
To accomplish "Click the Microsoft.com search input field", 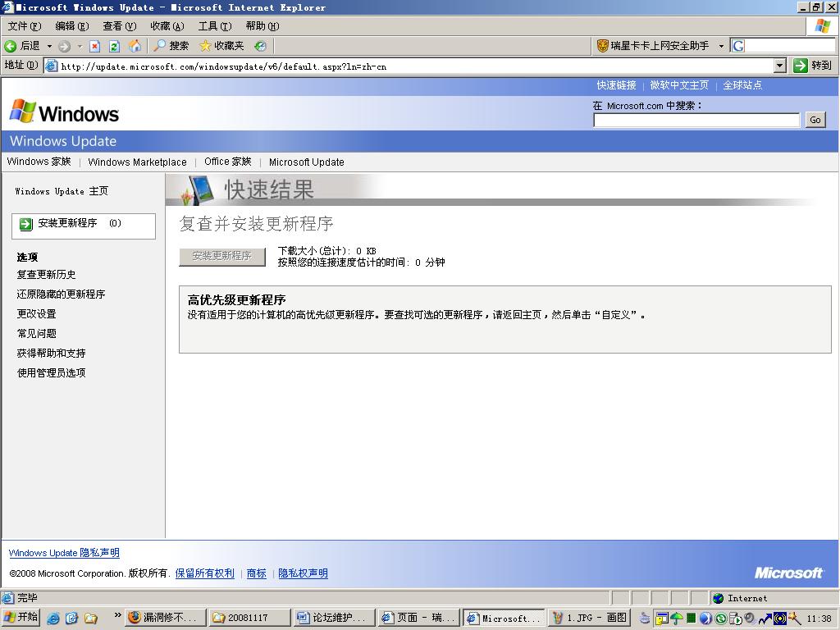I will (696, 120).
